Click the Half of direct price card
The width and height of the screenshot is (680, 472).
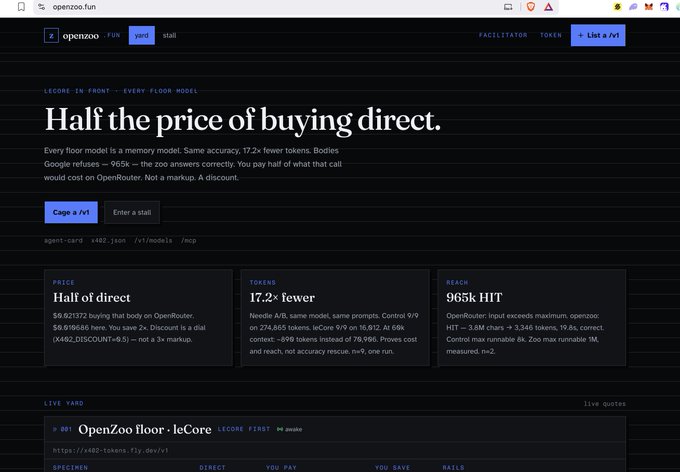(x=138, y=318)
